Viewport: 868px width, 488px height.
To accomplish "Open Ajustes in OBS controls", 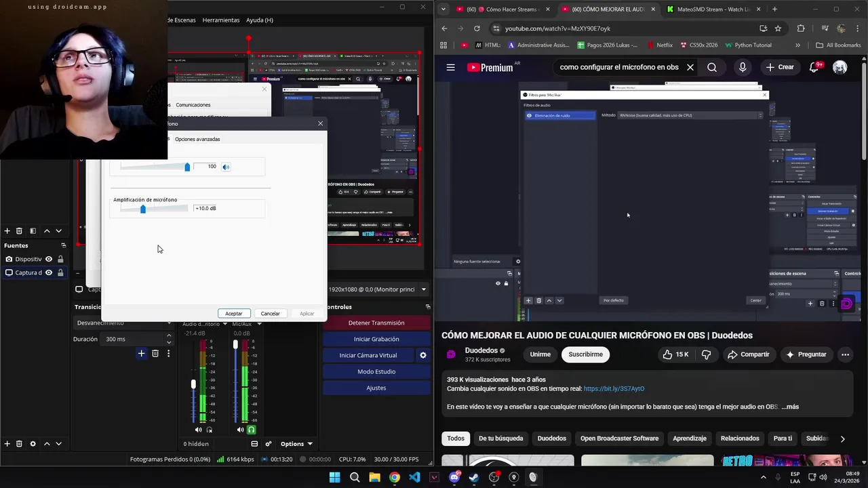I will pos(376,388).
